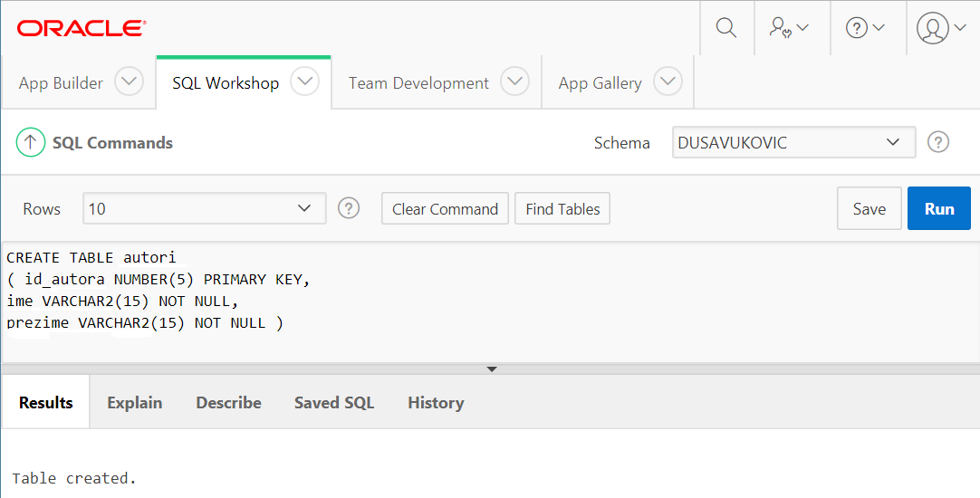This screenshot has height=498, width=980.
Task: Show the History tab
Action: tap(436, 402)
